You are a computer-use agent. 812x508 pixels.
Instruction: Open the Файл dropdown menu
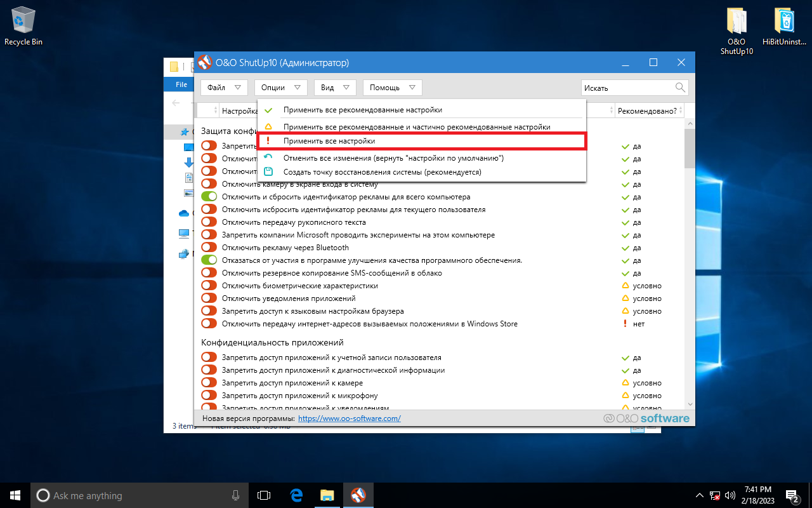[224, 88]
